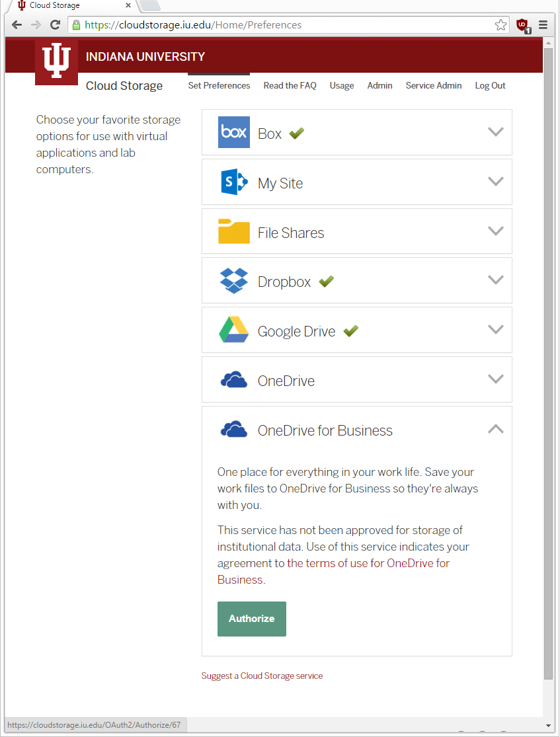This screenshot has height=737, width=560.
Task: Expand the Box panel chevron
Action: coord(496,132)
